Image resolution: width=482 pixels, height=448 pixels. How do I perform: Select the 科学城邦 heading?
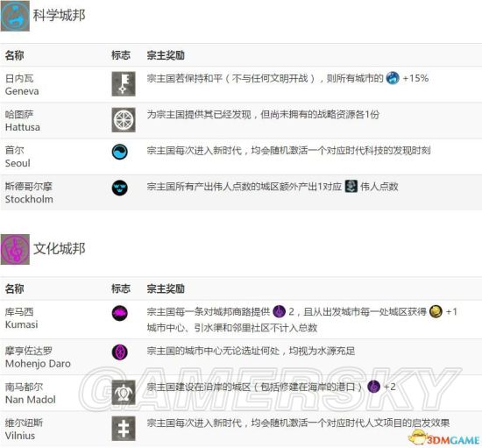coord(59,15)
